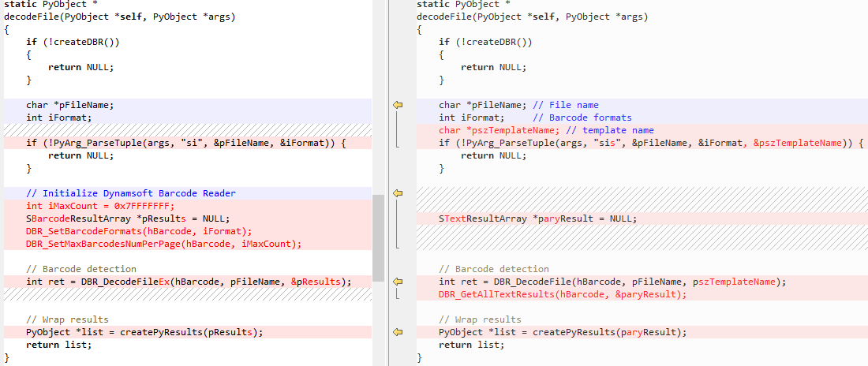Click the left pane's createPyResults(pResults) line

coord(144,332)
